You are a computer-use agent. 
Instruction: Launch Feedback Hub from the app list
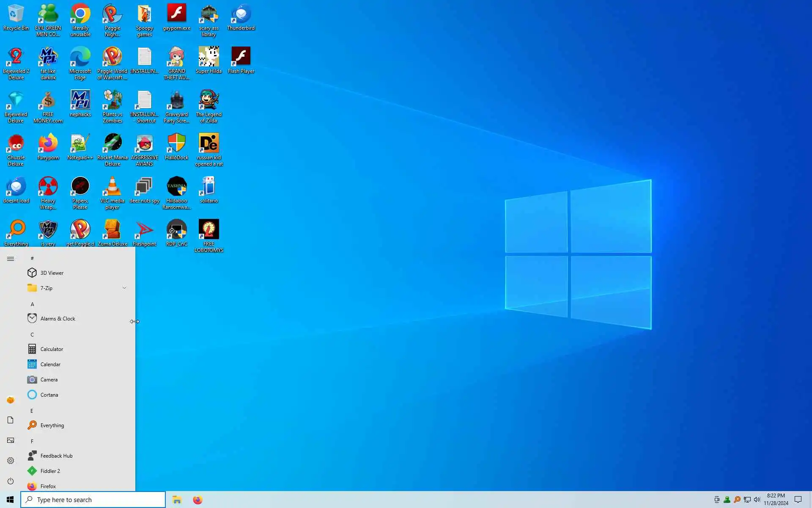[x=56, y=456]
